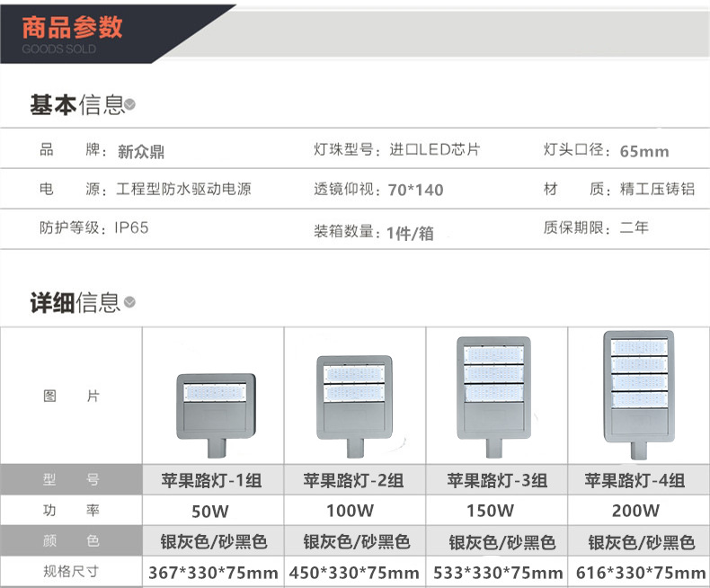Click the 装箱数量 label
Image resolution: width=710 pixels, height=588 pixels.
tap(347, 231)
